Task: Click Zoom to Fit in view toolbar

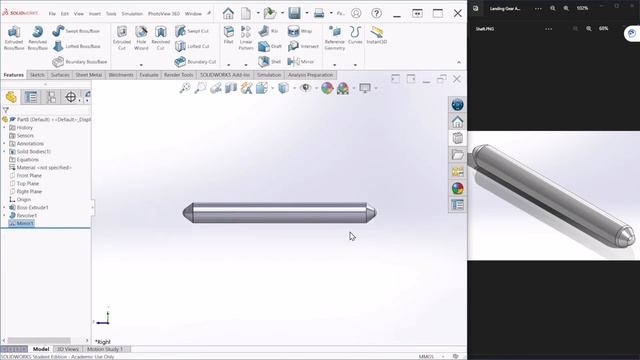Action: click(x=185, y=88)
